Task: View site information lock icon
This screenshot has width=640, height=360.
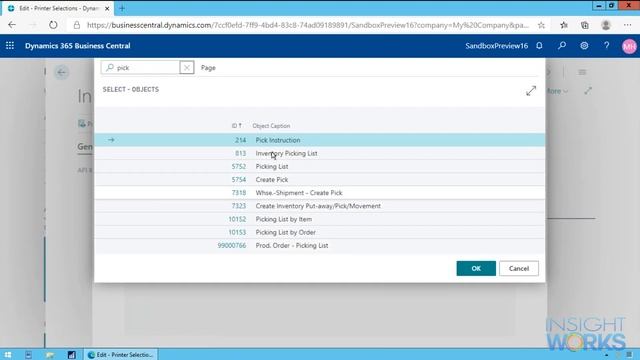Action: [77, 25]
